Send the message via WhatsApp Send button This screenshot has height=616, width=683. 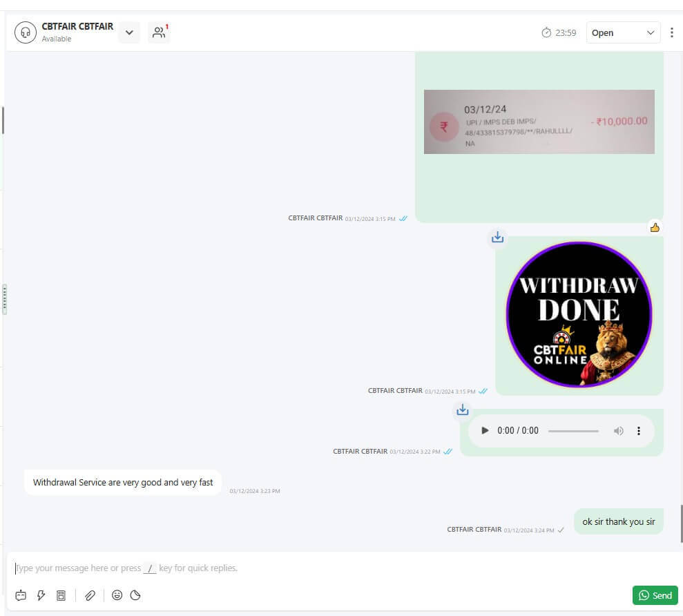click(655, 595)
